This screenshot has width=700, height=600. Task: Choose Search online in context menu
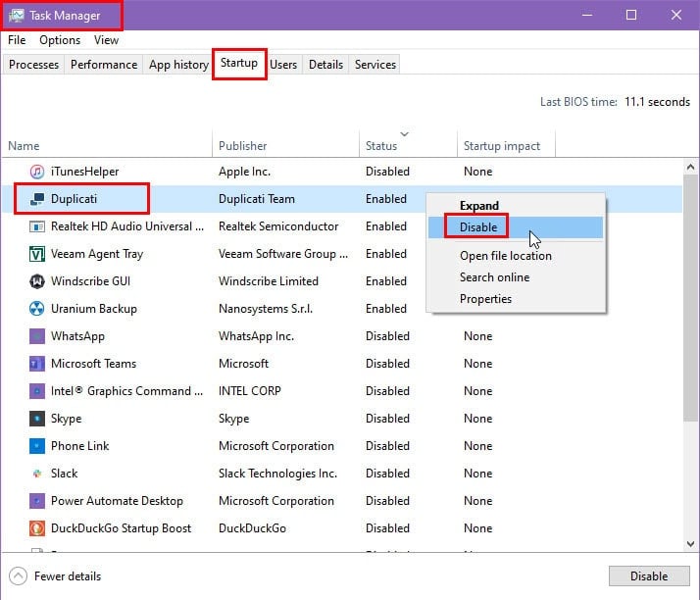(516, 277)
